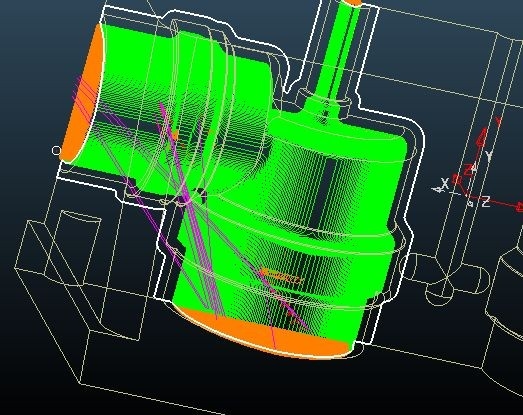Select the orange end face on the left

click(x=83, y=98)
